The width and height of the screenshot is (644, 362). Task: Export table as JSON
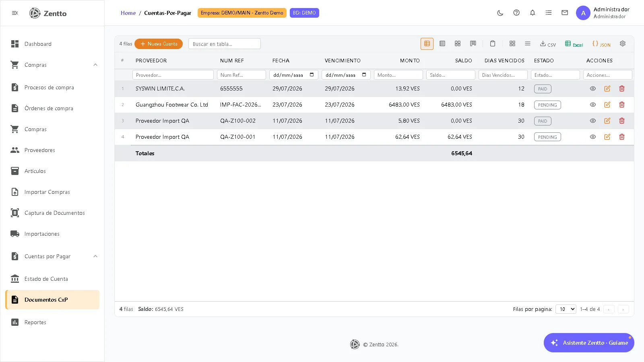601,44
